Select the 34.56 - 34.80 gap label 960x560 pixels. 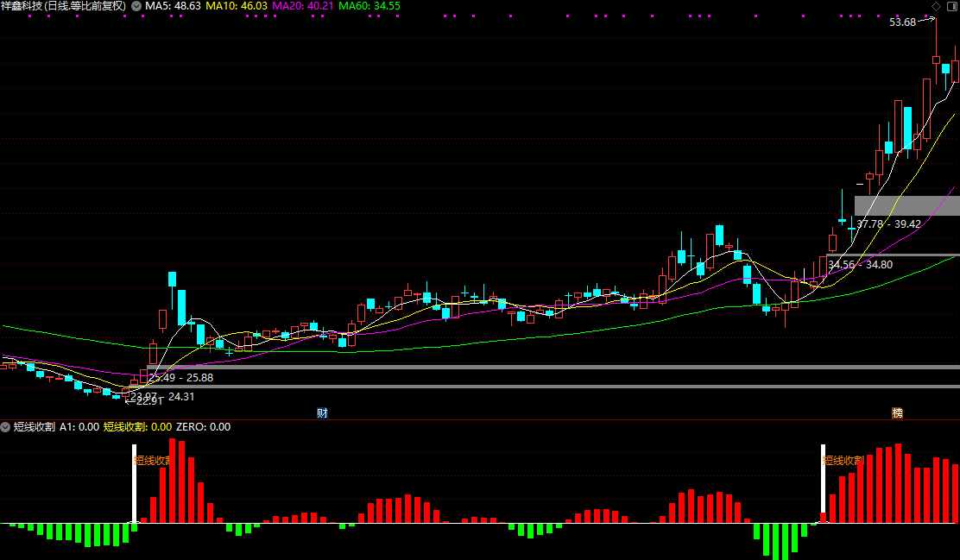(x=860, y=265)
